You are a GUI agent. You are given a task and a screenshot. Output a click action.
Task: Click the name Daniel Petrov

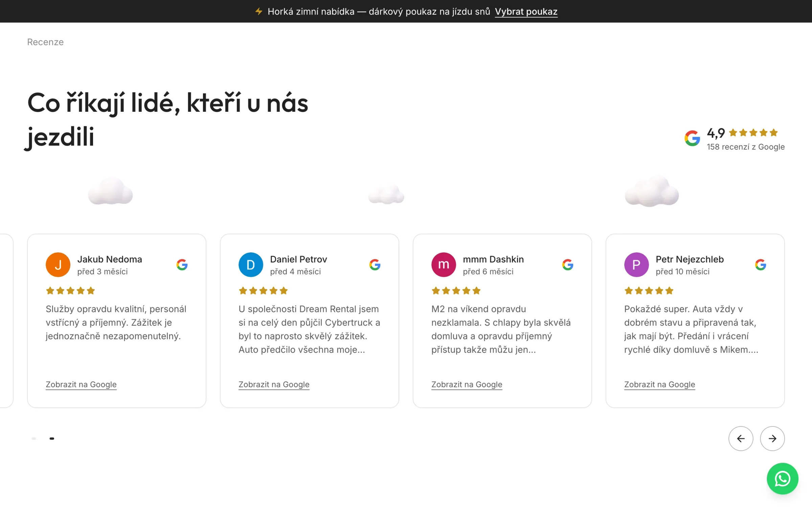point(299,259)
